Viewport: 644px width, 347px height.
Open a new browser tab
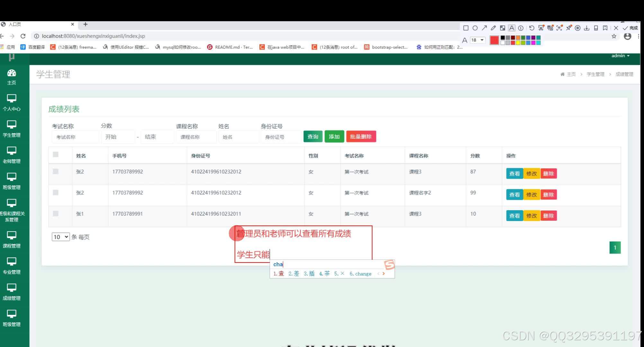coord(85,24)
